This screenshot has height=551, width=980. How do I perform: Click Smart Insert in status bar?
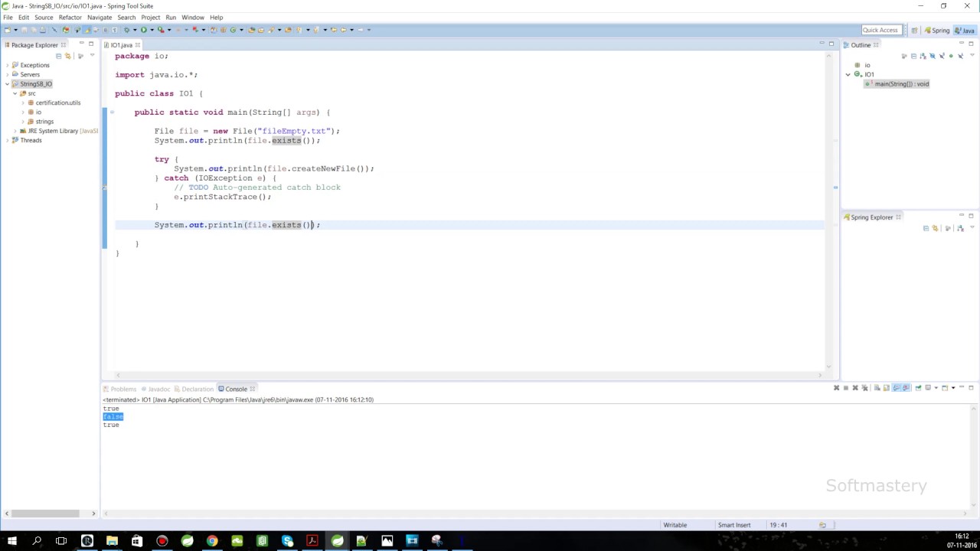tap(733, 525)
